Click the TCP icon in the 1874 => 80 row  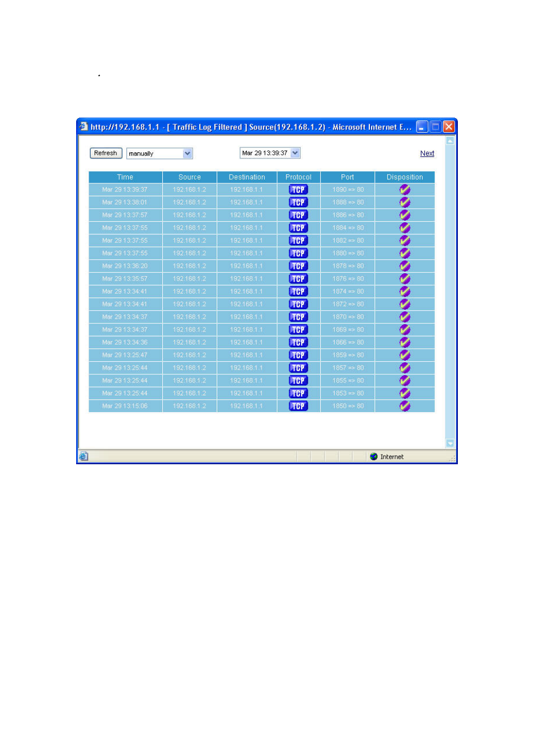[298, 292]
